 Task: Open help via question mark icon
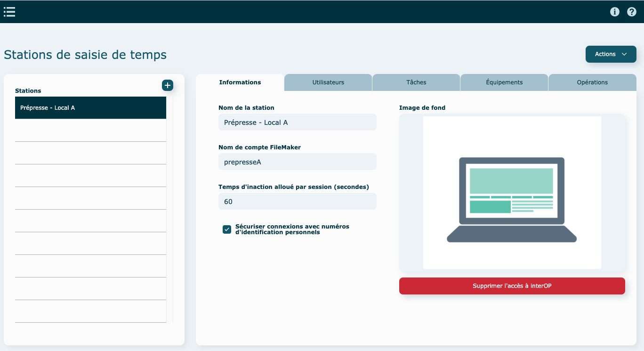point(632,12)
